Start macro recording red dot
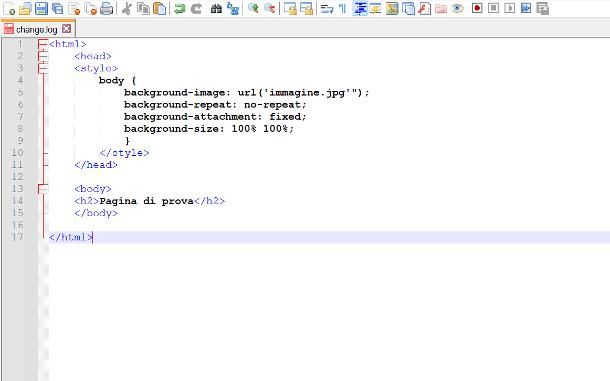This screenshot has width=610, height=381. click(477, 9)
